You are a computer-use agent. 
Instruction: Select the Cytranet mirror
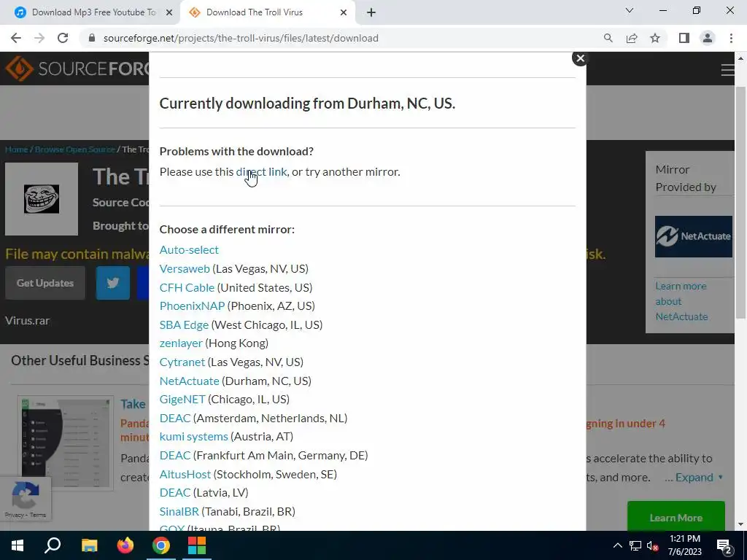182,362
